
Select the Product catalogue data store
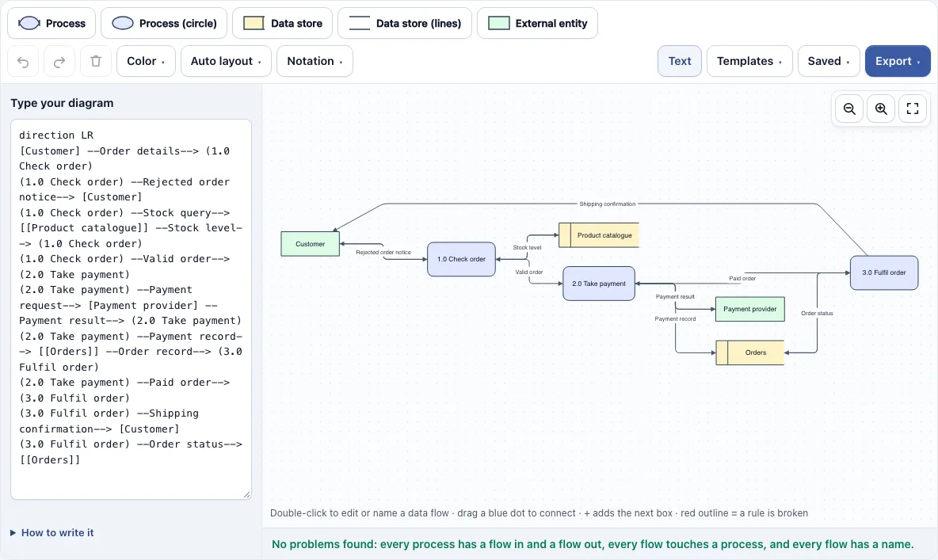click(599, 235)
